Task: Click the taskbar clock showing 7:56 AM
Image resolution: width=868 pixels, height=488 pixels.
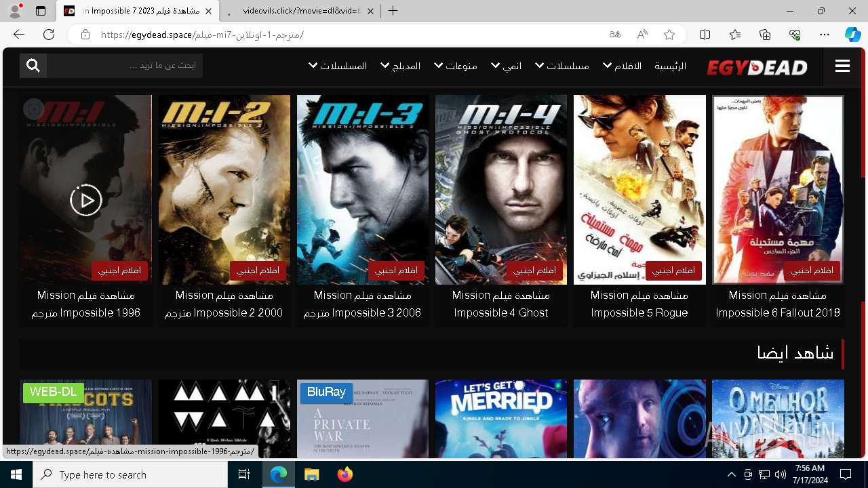Action: (x=810, y=474)
